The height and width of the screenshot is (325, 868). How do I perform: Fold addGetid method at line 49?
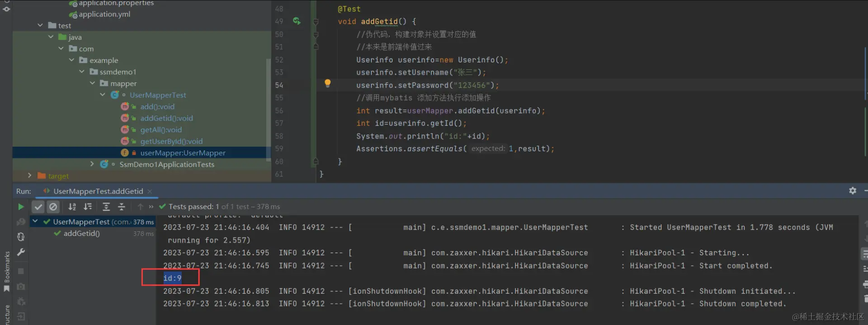tap(316, 22)
